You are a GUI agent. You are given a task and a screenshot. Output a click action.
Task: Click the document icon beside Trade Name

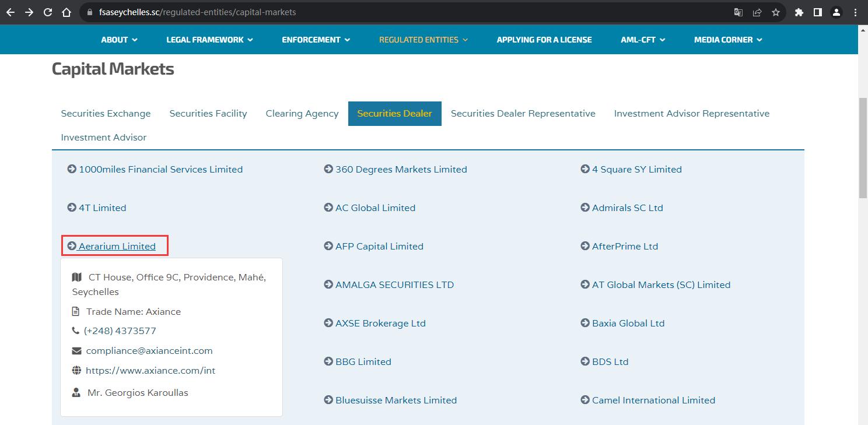(76, 311)
